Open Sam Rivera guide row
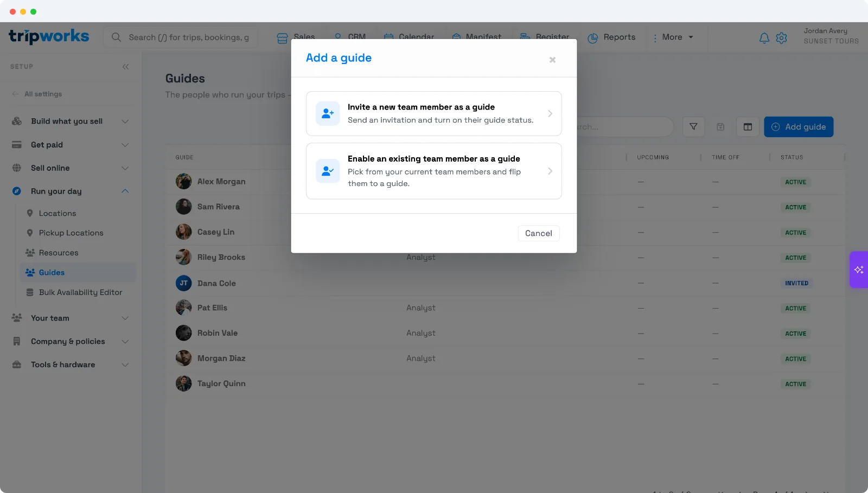Image resolution: width=868 pixels, height=493 pixels. 505,207
